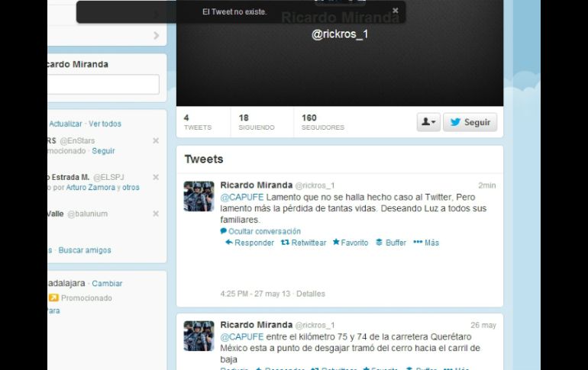
Task: Open the Más options on first tweet
Action: tap(426, 243)
